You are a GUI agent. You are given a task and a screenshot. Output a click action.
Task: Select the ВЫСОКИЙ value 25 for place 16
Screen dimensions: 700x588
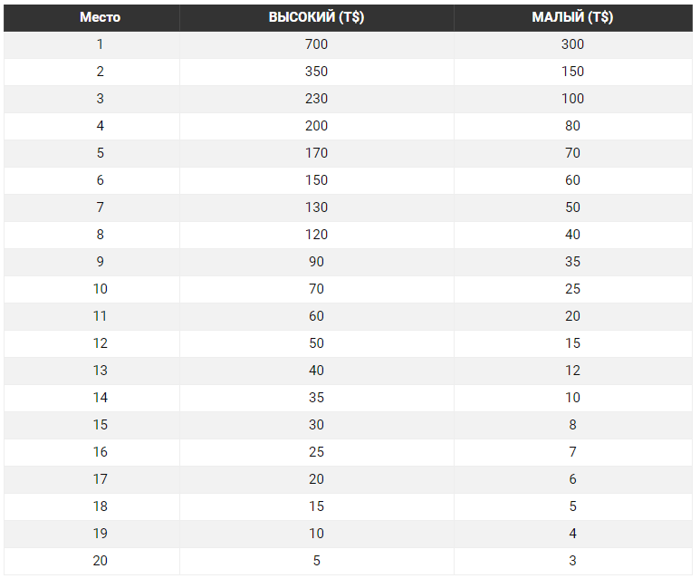tap(316, 452)
